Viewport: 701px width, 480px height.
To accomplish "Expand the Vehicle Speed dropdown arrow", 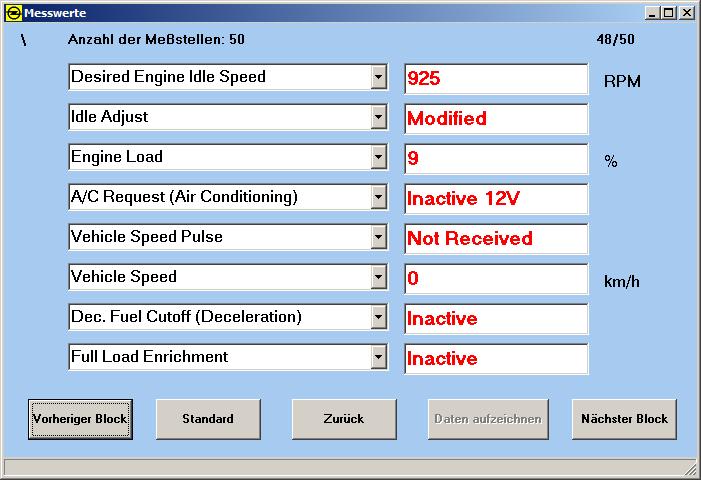I will (x=378, y=277).
